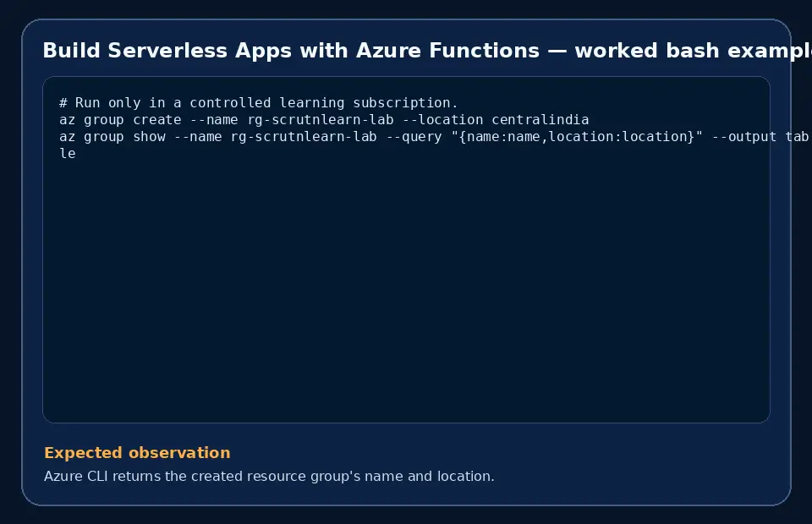The height and width of the screenshot is (524, 812).
Task: Click the 'Expected observation' label
Action: tap(137, 453)
